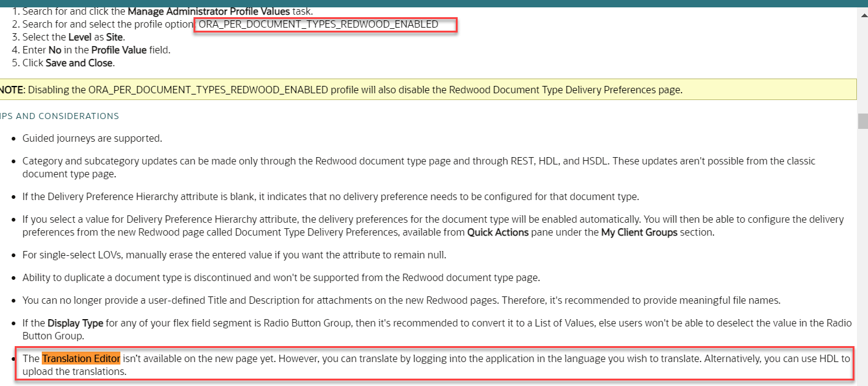Click the red-outlined Translation Editor bullet box
This screenshot has height=386, width=868.
(430, 363)
